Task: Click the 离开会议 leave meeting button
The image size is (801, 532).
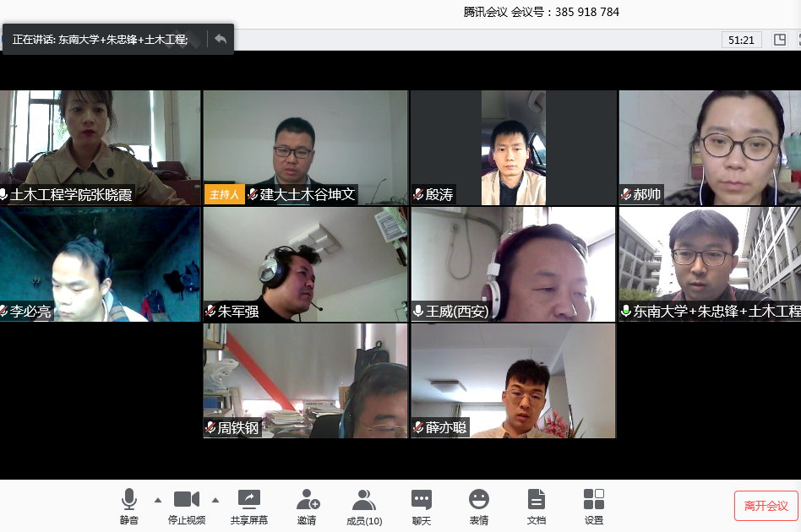Action: 766,506
